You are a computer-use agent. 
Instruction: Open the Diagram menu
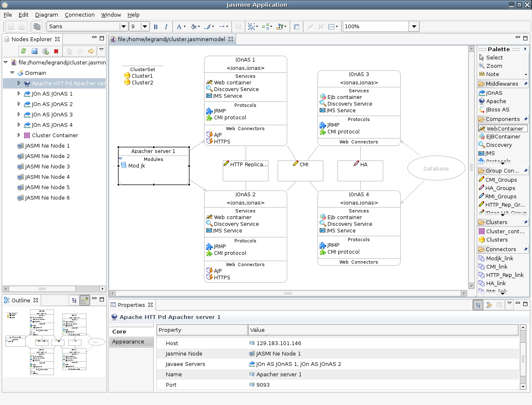pos(47,15)
